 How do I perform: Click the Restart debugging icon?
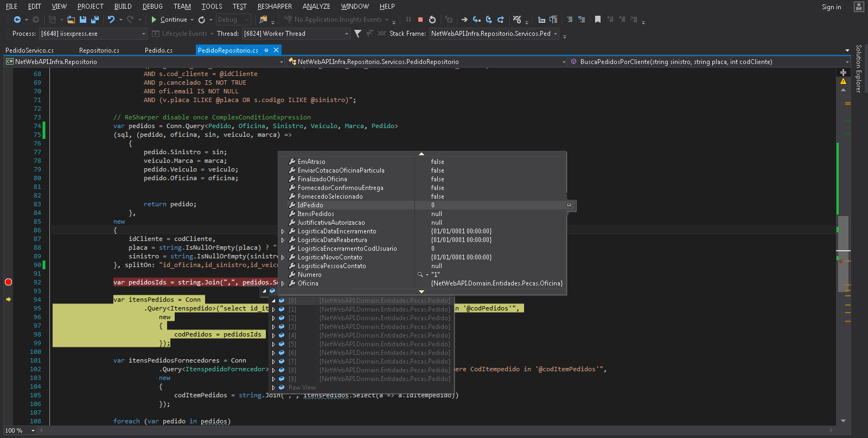432,20
